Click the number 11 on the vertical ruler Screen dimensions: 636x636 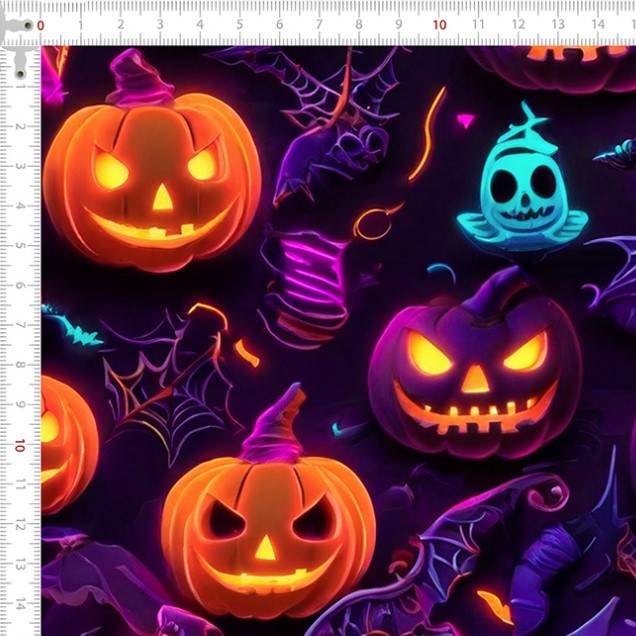coord(20,485)
